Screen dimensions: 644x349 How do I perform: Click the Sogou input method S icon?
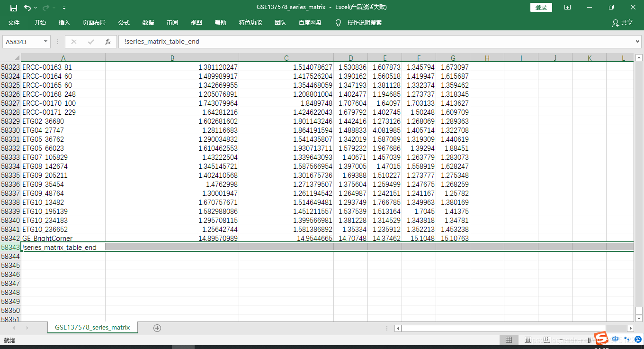coord(601,338)
